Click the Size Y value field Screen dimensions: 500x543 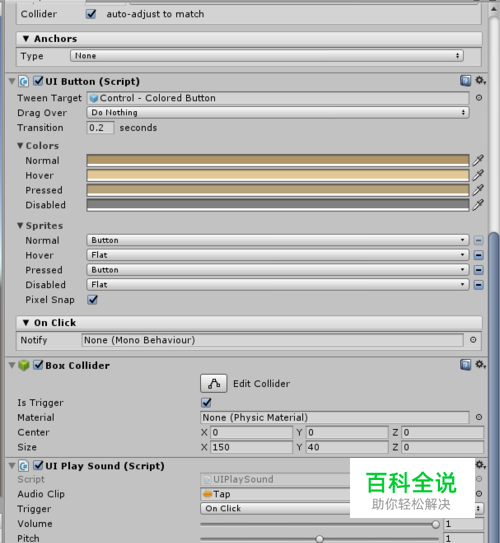tap(347, 447)
